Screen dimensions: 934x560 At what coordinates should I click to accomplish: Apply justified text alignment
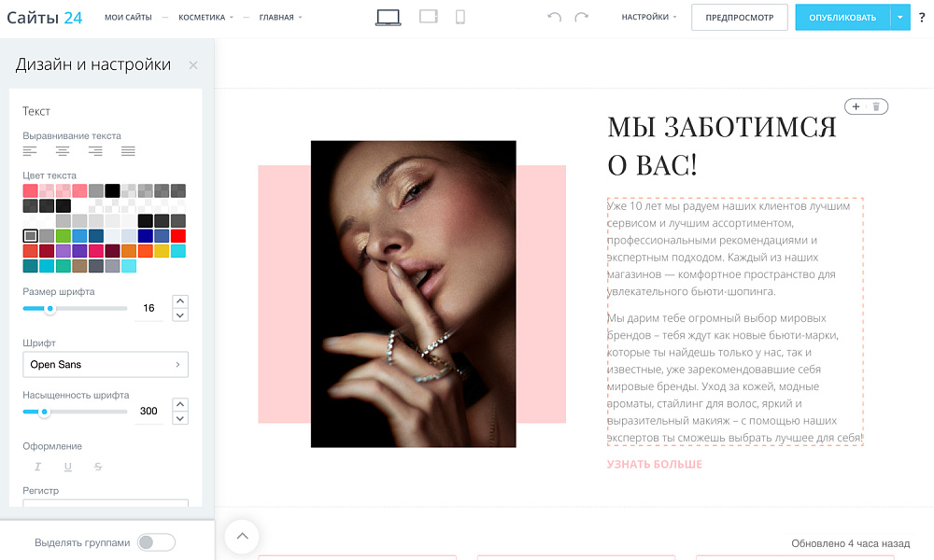(126, 151)
